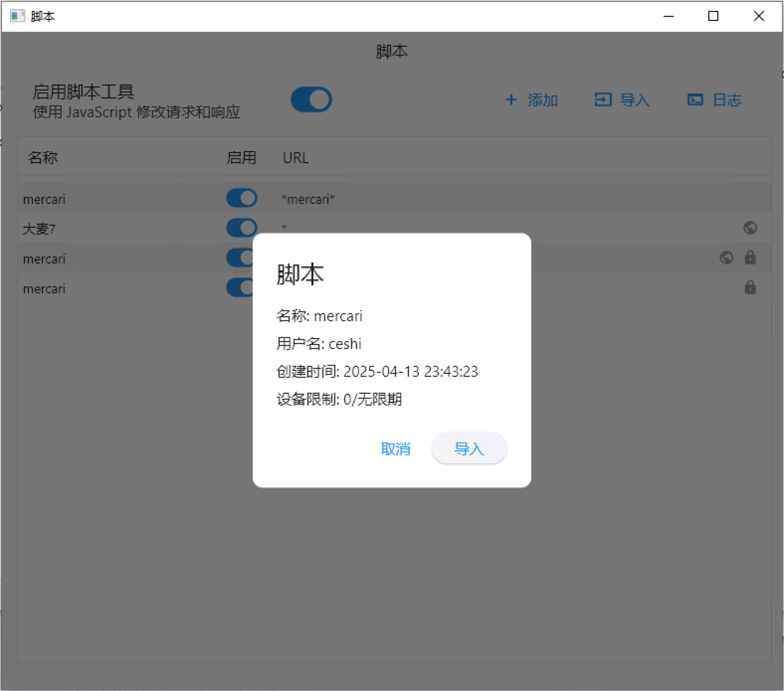The image size is (784, 691).
Task: Select the 大麦7 script name in the list
Action: 39,229
